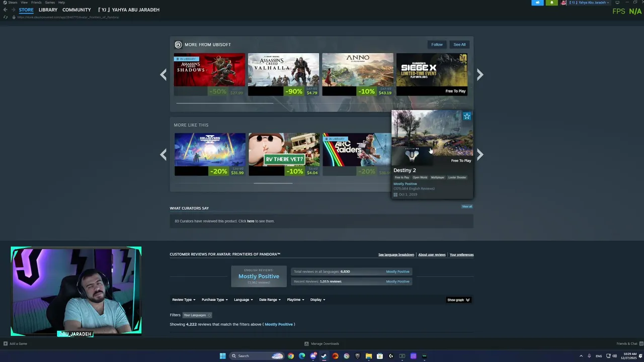Show next More Like This games arrow

pos(480,154)
